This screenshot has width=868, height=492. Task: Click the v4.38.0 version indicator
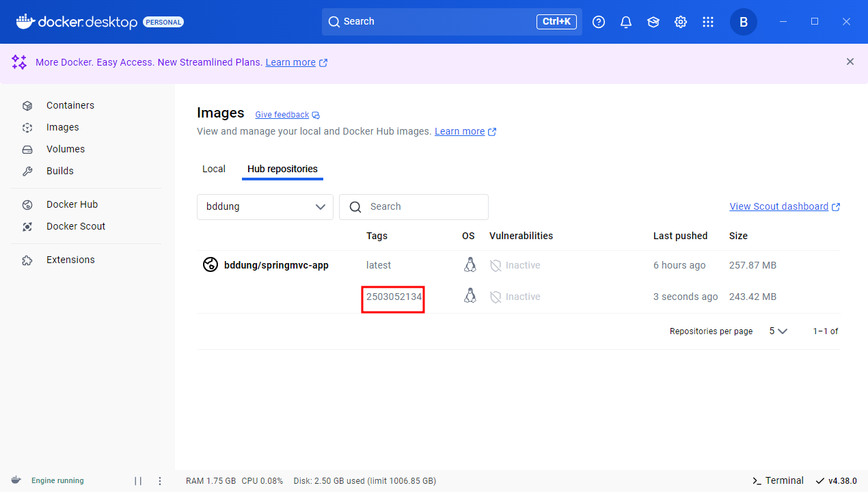tap(836, 480)
